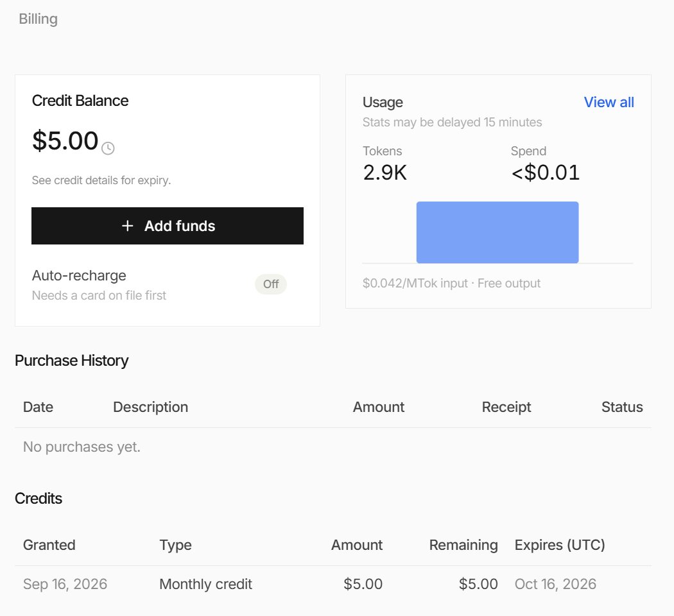Click the Purchase History heading
The height and width of the screenshot is (616, 674).
coord(71,361)
